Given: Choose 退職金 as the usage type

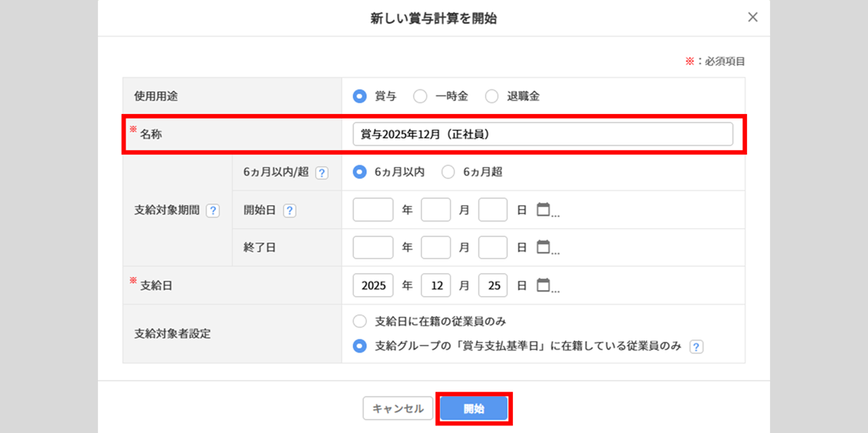Looking at the screenshot, I should (x=491, y=96).
